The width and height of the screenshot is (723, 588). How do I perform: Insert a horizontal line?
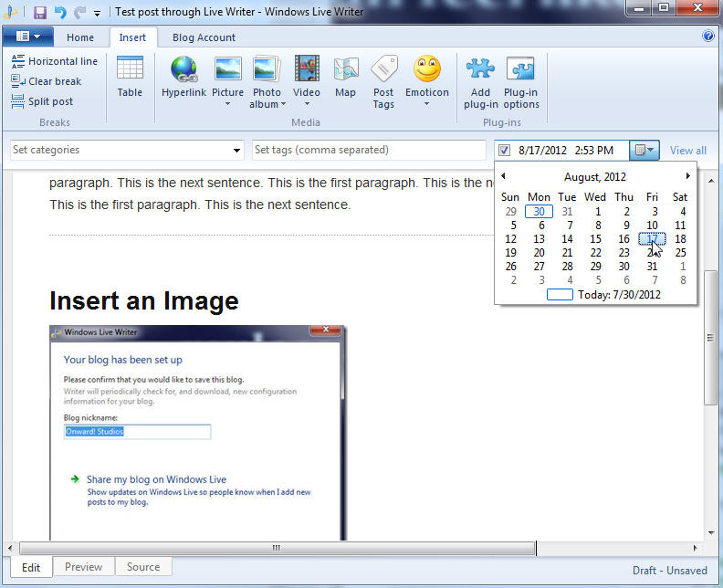55,61
